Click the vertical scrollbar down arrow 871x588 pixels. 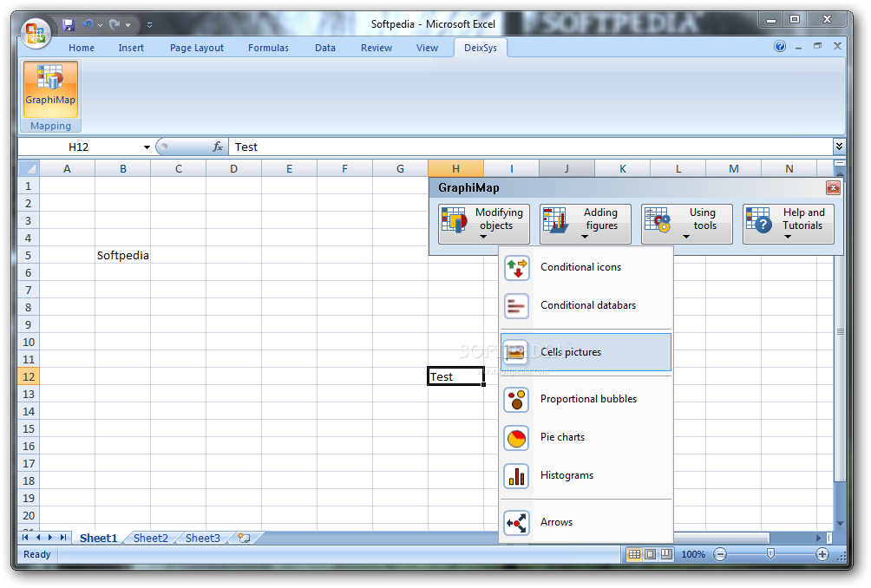(840, 523)
